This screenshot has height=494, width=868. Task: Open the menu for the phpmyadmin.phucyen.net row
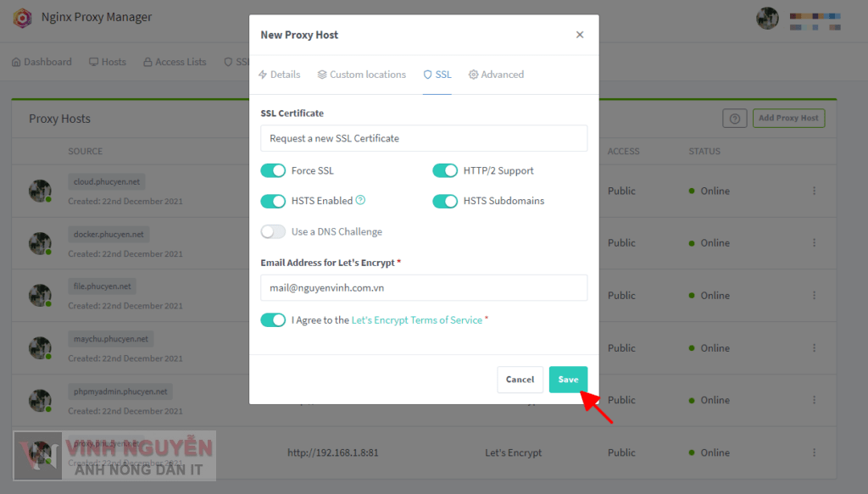click(x=814, y=400)
